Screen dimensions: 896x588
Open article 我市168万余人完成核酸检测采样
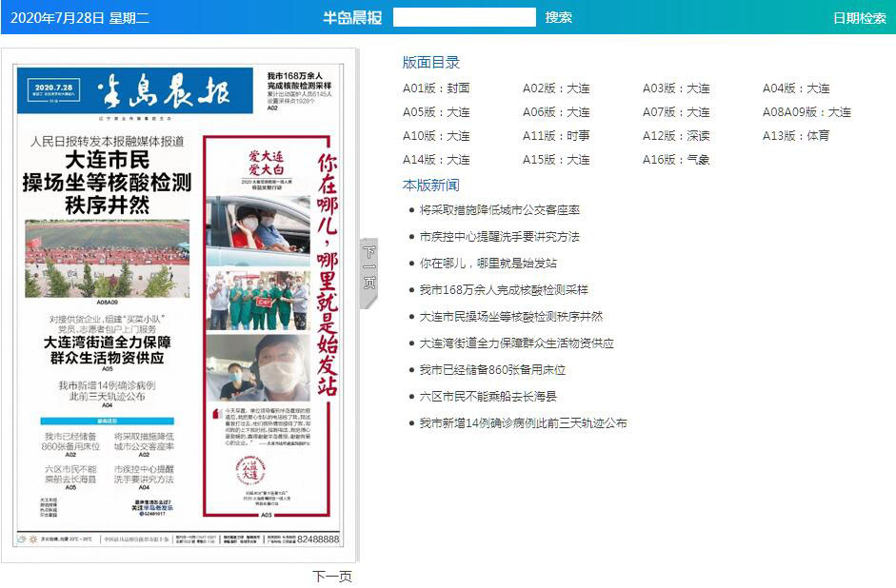504,290
